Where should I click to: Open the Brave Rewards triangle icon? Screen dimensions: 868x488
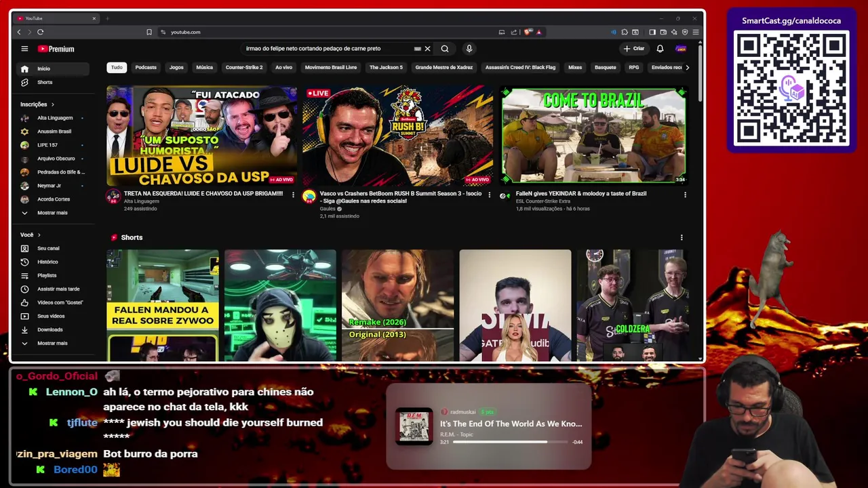click(x=538, y=32)
